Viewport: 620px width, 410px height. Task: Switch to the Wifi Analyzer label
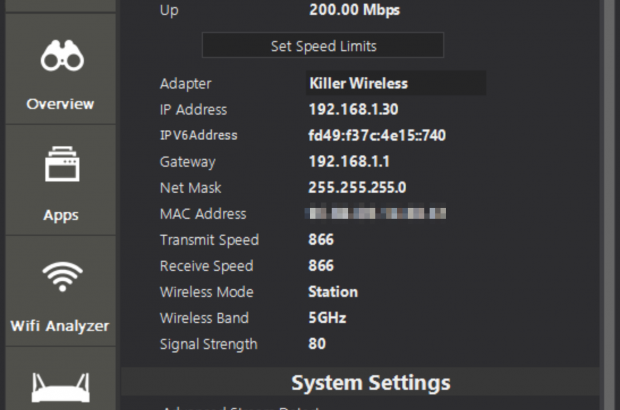pos(61,326)
